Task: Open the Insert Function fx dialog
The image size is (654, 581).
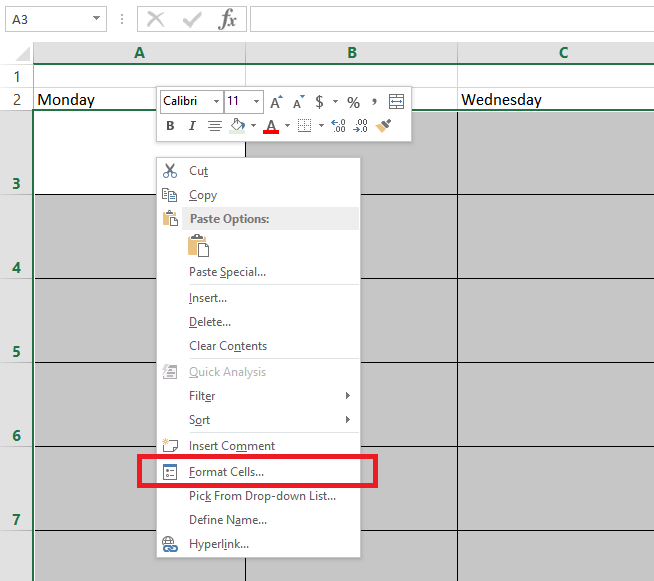Action: (x=227, y=19)
